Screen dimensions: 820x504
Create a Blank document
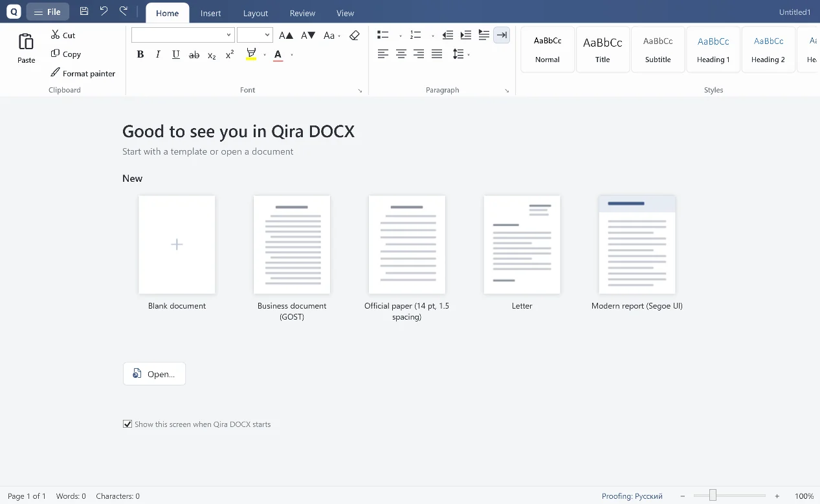(x=177, y=245)
